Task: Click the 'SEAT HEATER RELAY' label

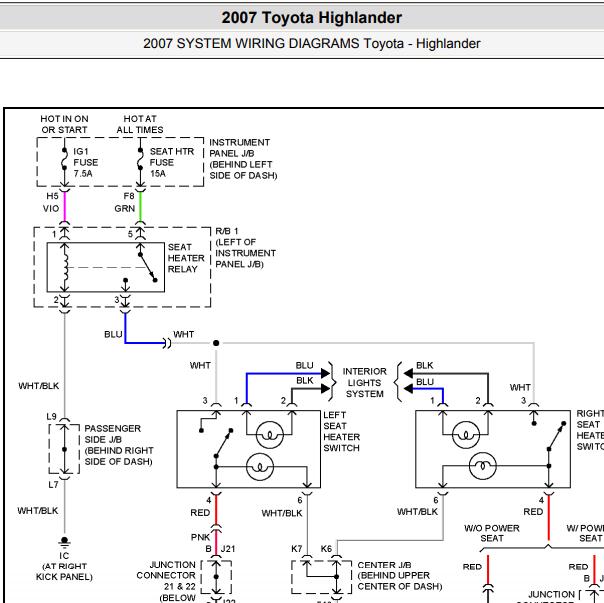Action: point(186,258)
